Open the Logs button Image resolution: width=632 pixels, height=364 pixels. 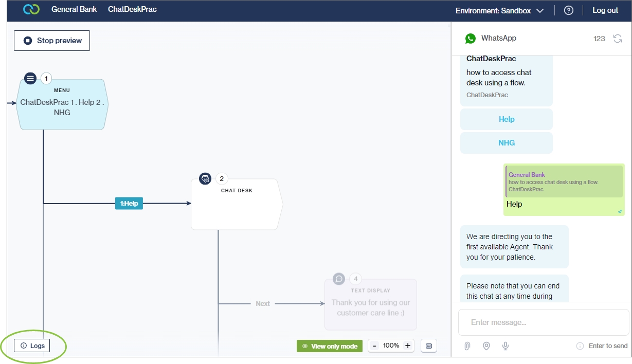pyautogui.click(x=32, y=346)
